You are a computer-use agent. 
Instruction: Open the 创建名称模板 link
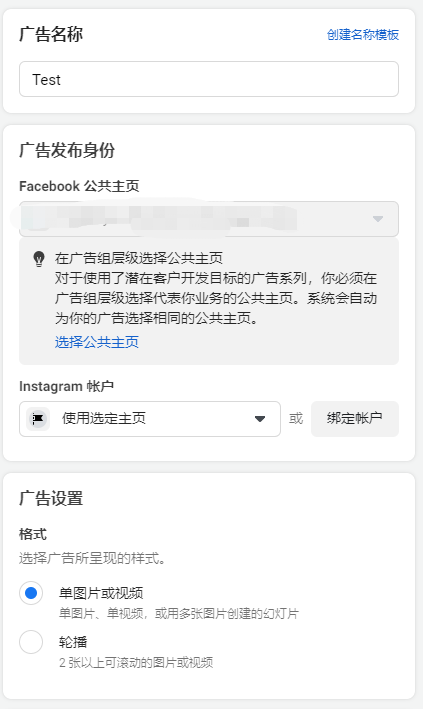click(363, 35)
